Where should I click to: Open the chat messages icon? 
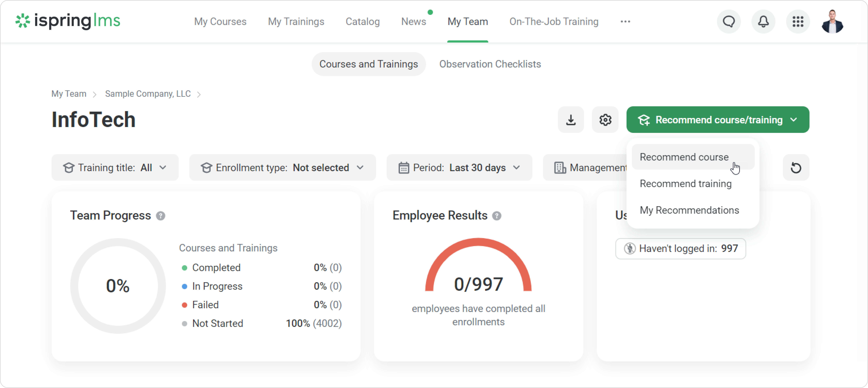point(729,22)
